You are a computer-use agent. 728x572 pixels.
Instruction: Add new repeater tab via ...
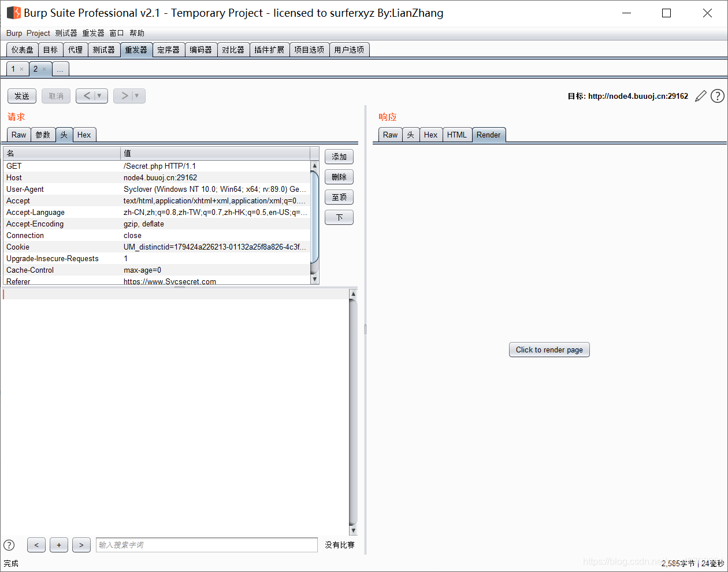(61, 69)
